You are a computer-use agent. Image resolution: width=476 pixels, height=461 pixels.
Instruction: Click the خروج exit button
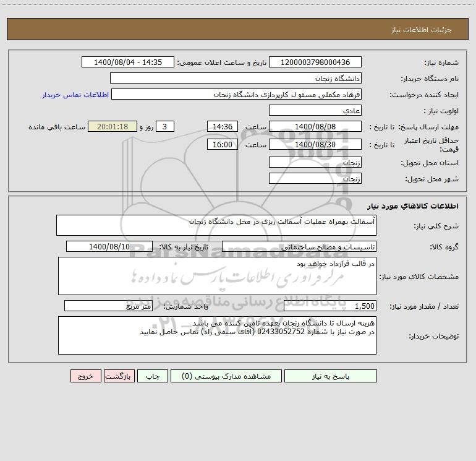85,376
